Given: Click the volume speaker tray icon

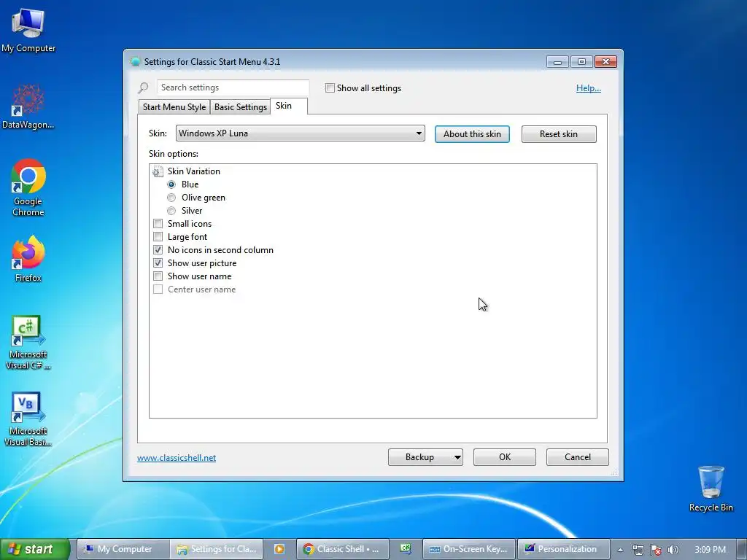Looking at the screenshot, I should 673,550.
